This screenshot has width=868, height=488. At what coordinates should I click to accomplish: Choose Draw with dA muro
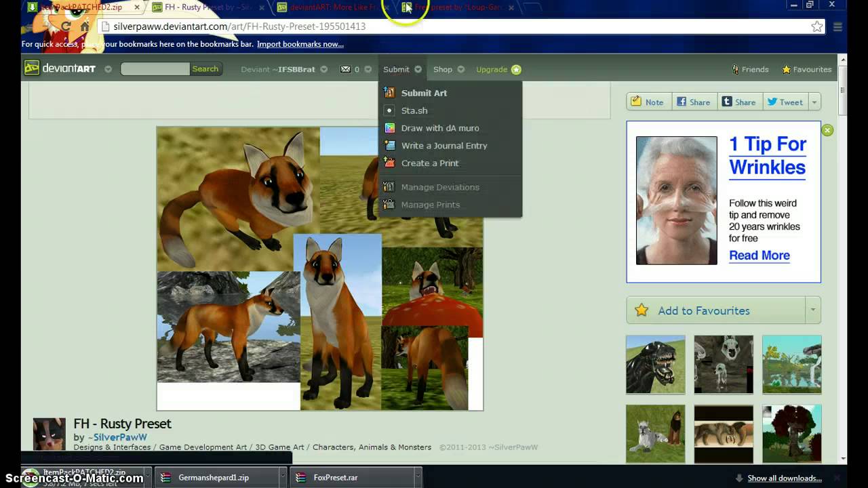440,128
